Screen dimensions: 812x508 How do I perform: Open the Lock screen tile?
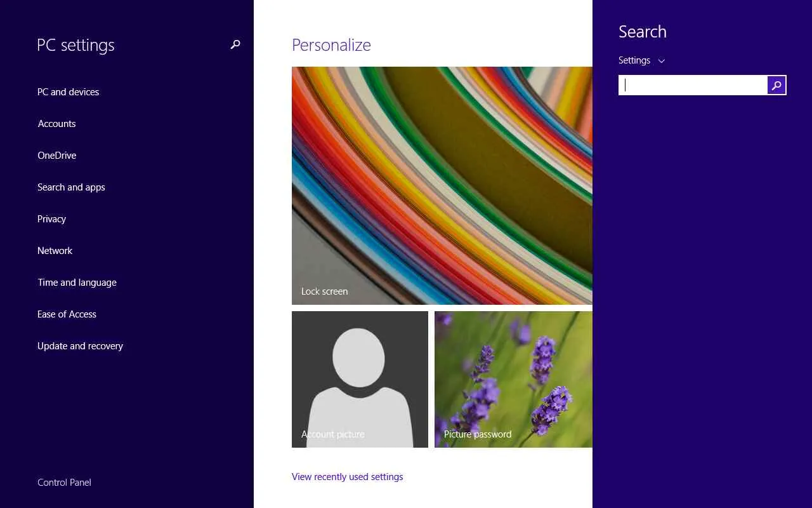442,185
